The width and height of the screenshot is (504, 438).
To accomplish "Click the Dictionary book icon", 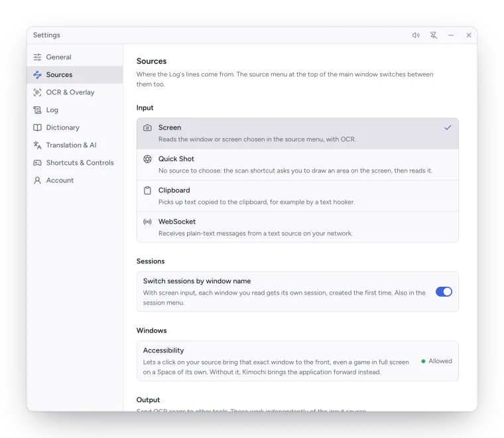I will (x=37, y=127).
